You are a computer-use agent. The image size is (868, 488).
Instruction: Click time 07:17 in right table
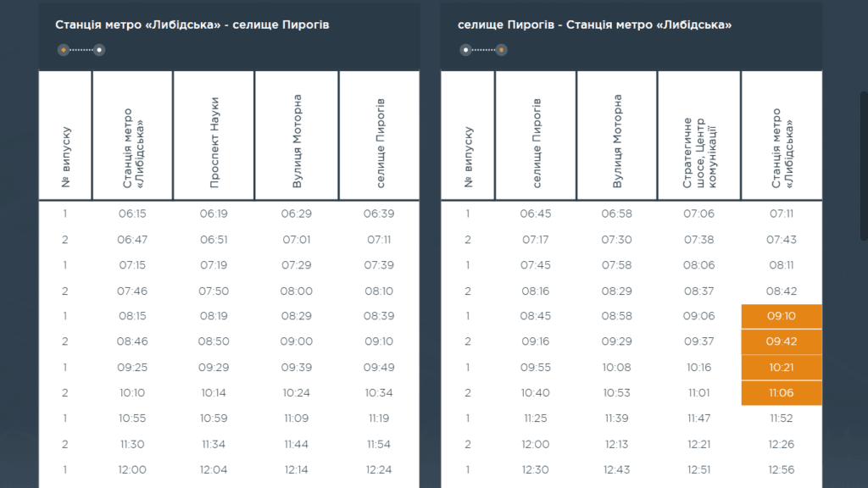coord(536,240)
